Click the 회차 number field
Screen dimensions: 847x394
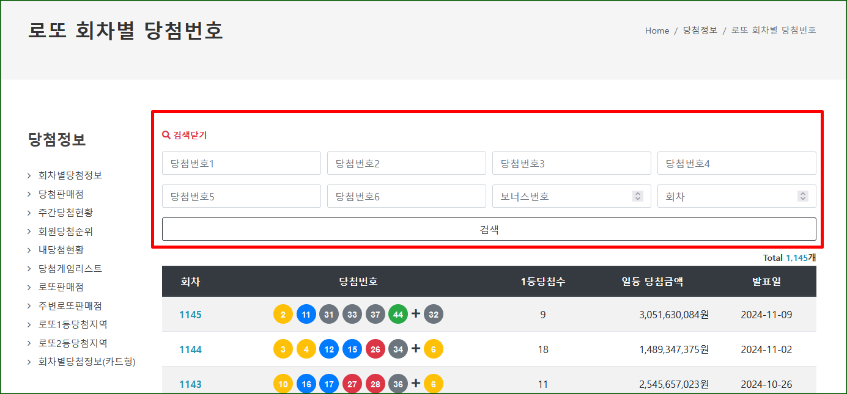(737, 196)
